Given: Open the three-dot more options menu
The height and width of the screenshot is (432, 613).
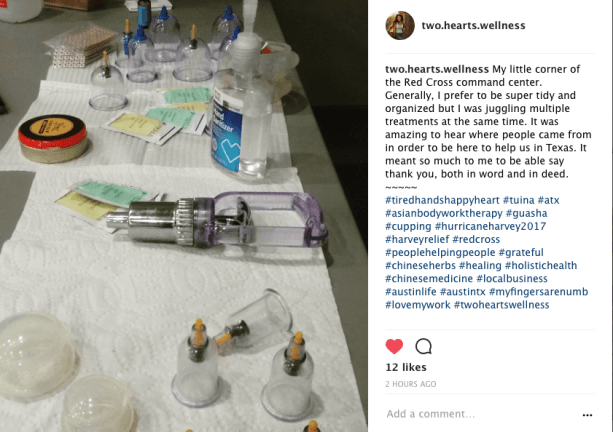Looking at the screenshot, I should (587, 415).
